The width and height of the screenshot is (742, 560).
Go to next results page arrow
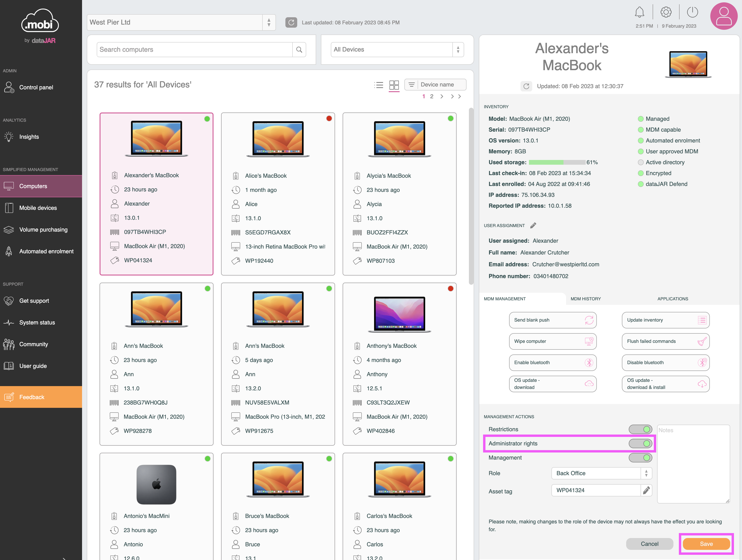[442, 96]
